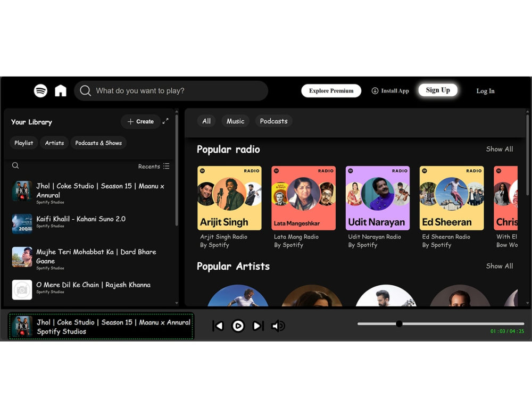Click the plus icon on Create

[130, 121]
